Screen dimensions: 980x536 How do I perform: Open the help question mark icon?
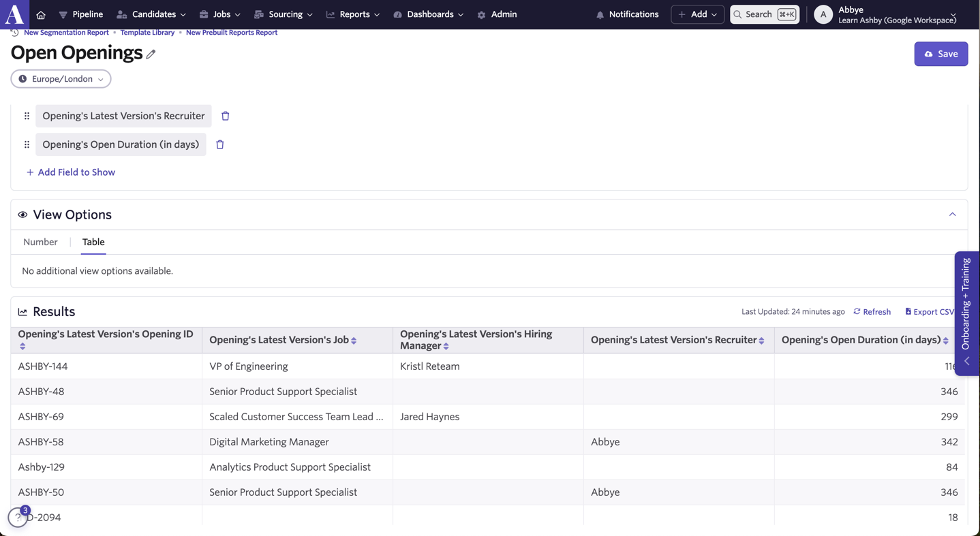(18, 518)
